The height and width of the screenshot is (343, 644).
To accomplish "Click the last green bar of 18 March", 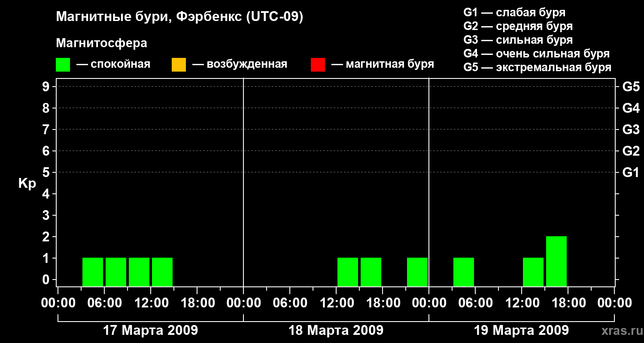I will tap(417, 272).
